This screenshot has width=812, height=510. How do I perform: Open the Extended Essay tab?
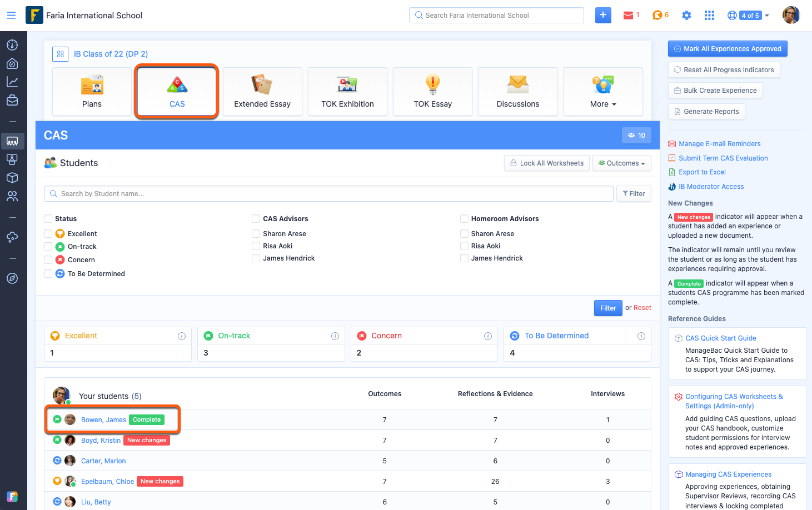[262, 92]
